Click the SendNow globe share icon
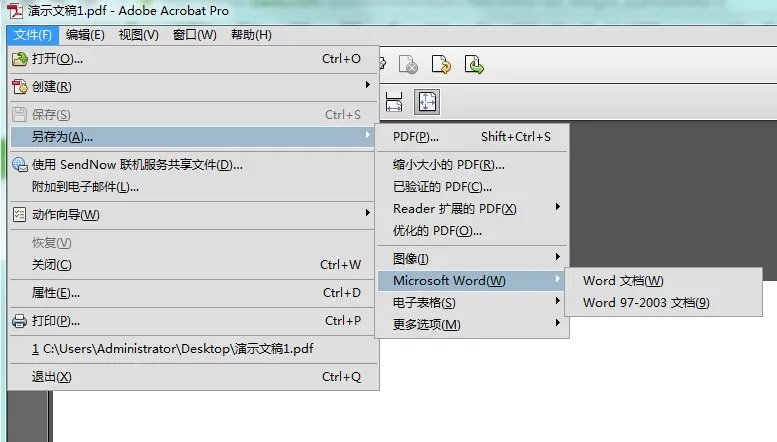The image size is (777, 442). pyautogui.click(x=20, y=165)
